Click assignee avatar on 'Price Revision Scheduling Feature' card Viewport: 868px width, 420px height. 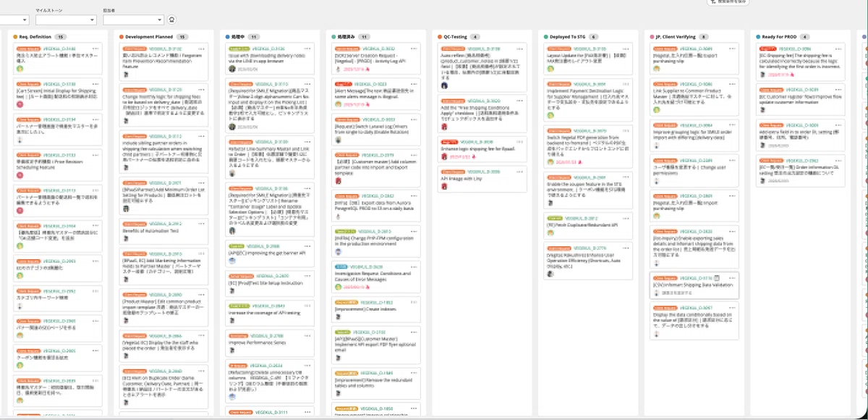pos(21,177)
